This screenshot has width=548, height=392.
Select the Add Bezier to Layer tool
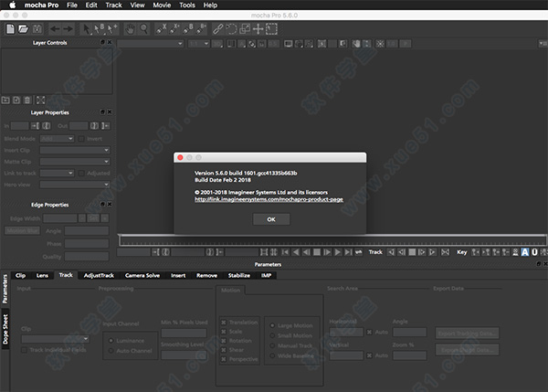point(201,29)
